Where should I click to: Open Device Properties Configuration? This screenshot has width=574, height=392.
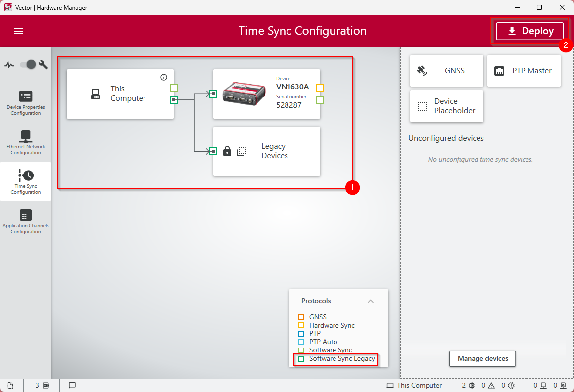26,102
